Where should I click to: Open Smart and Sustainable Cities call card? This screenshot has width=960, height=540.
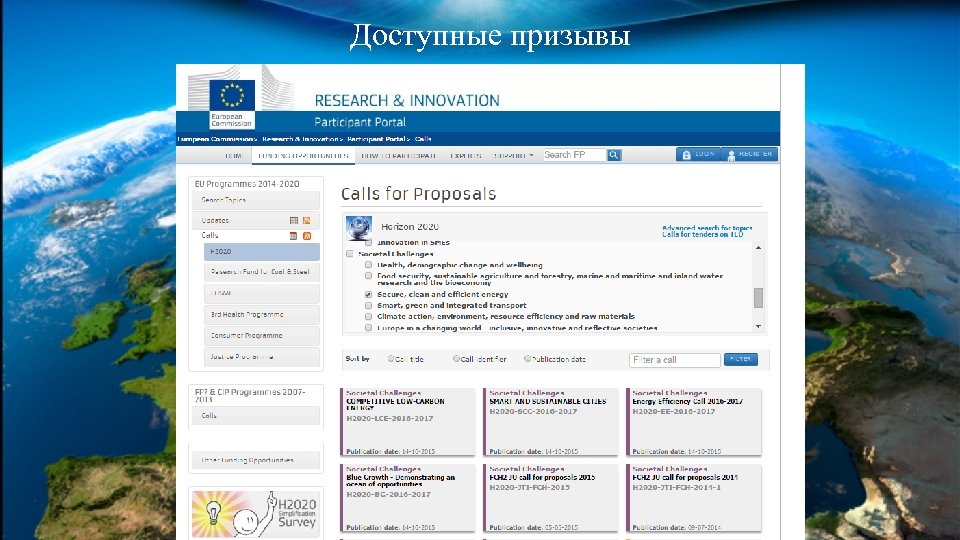point(551,422)
